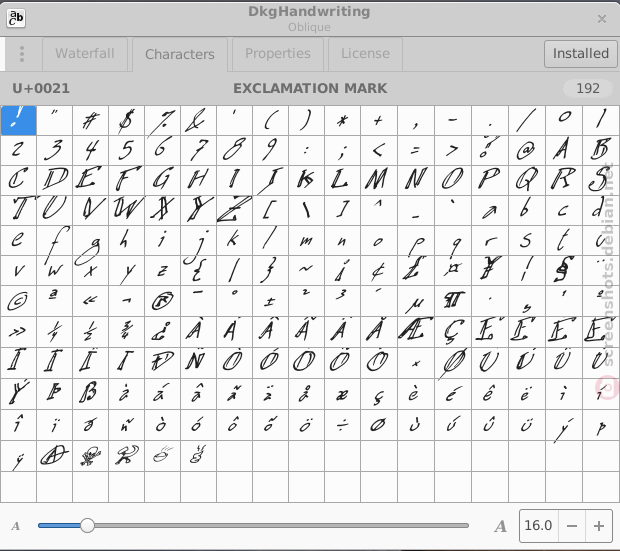Click the Installed button
Viewport: 620px width, 551px height.
[580, 54]
